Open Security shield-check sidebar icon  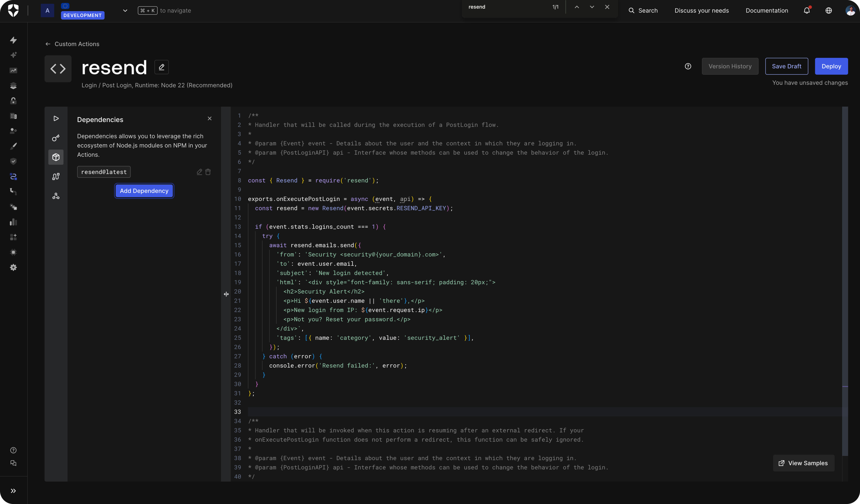coord(13,161)
